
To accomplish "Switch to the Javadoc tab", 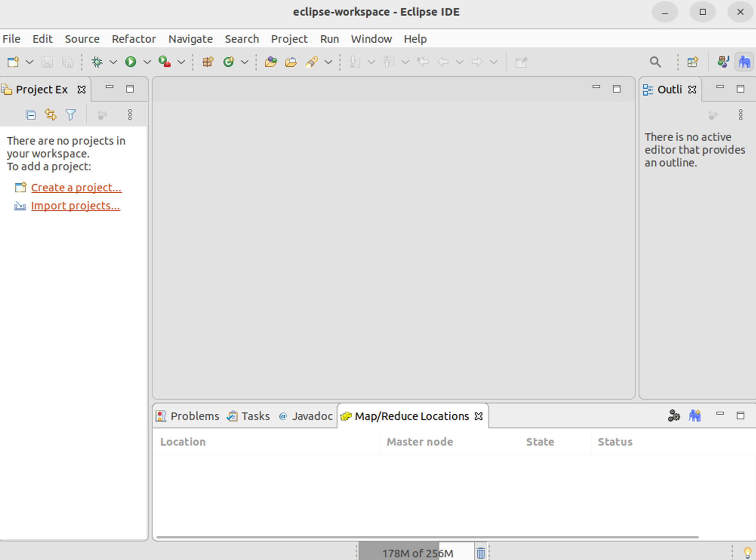I will pyautogui.click(x=306, y=416).
